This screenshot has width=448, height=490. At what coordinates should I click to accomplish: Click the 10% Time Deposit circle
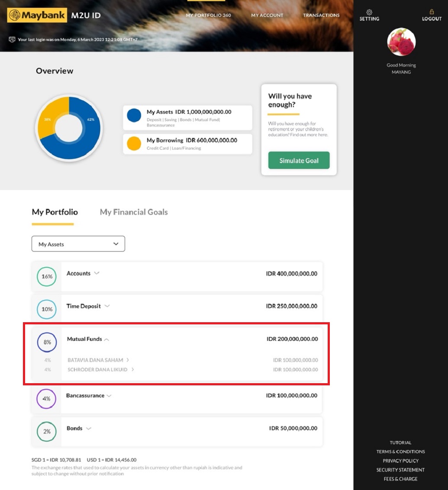click(47, 309)
